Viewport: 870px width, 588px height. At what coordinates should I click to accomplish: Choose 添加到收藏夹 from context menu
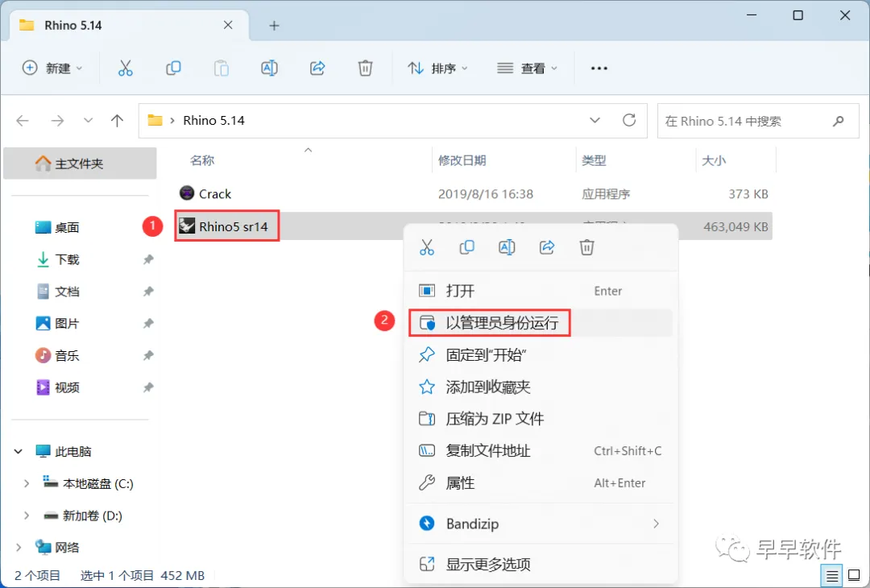[541, 387]
